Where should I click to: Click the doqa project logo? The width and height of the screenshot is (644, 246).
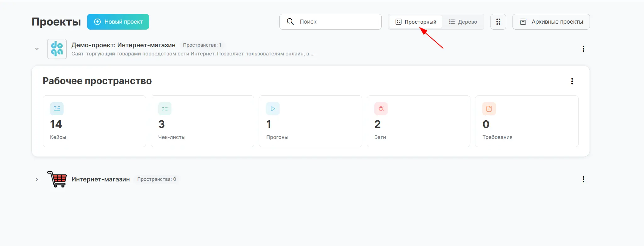tap(57, 49)
